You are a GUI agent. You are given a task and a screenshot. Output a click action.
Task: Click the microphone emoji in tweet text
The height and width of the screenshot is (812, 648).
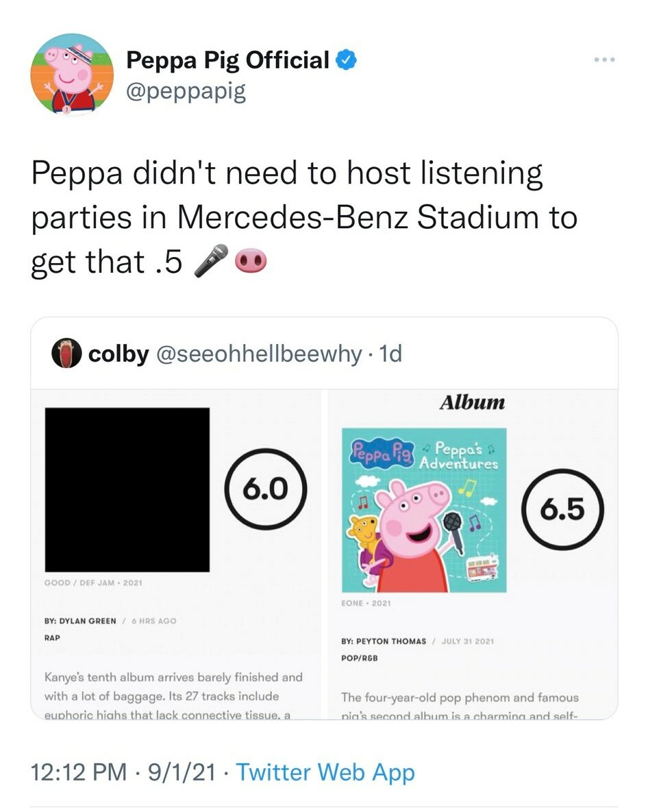(211, 261)
